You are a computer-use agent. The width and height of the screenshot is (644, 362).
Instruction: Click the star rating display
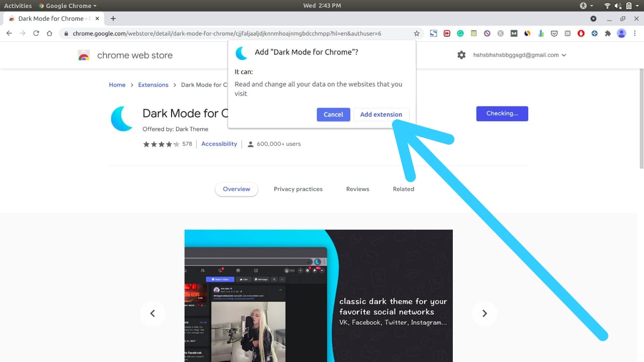click(x=161, y=144)
